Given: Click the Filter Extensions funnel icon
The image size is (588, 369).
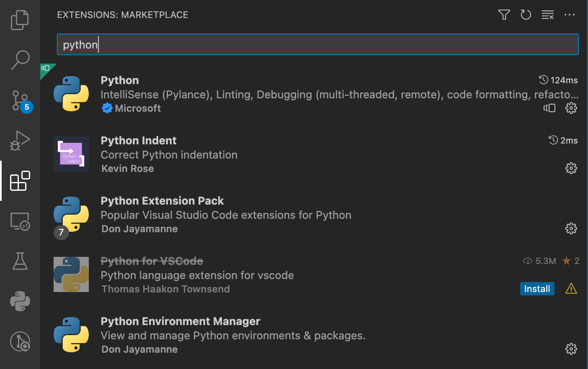Looking at the screenshot, I should (504, 15).
